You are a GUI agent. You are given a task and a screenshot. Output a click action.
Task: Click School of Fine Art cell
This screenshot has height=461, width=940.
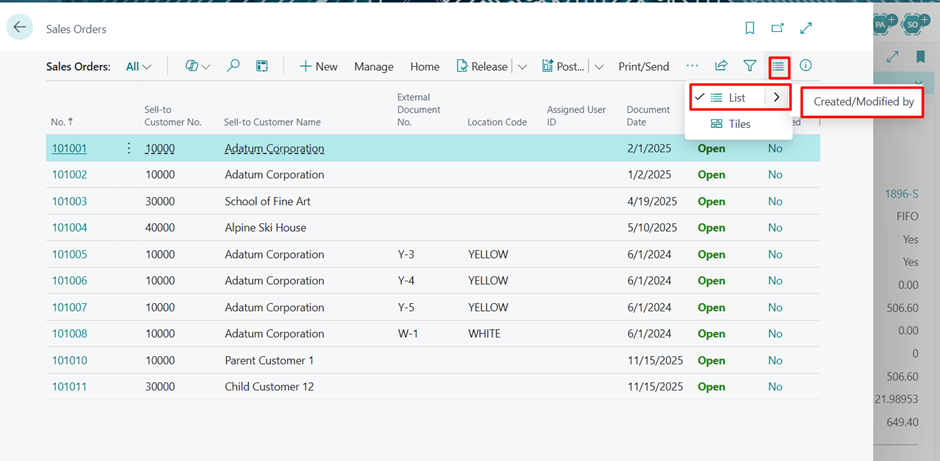click(267, 201)
